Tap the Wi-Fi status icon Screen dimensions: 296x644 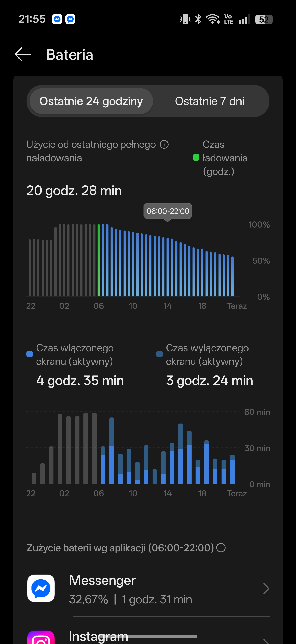click(x=212, y=19)
